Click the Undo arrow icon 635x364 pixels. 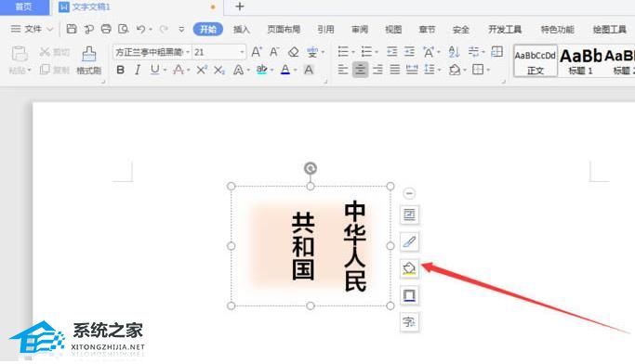click(x=141, y=29)
